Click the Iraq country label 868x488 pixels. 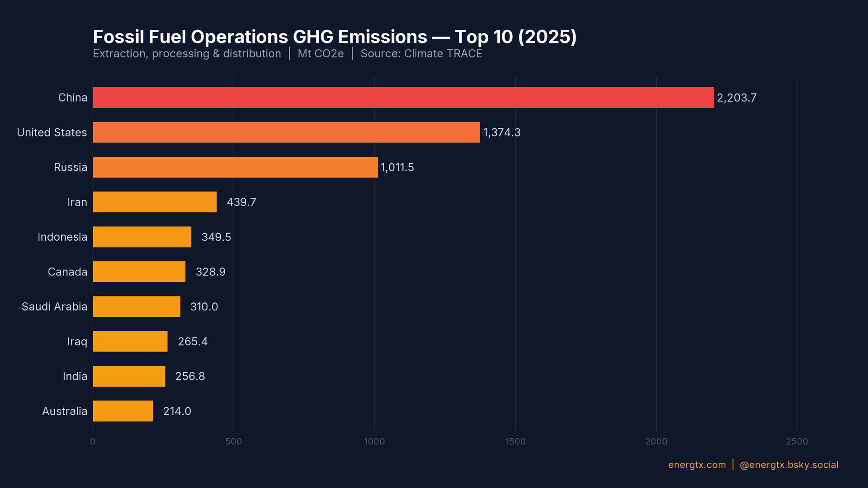(77, 341)
